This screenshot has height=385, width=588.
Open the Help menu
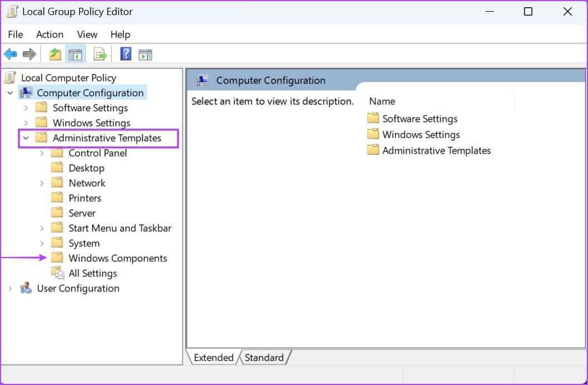[x=120, y=34]
